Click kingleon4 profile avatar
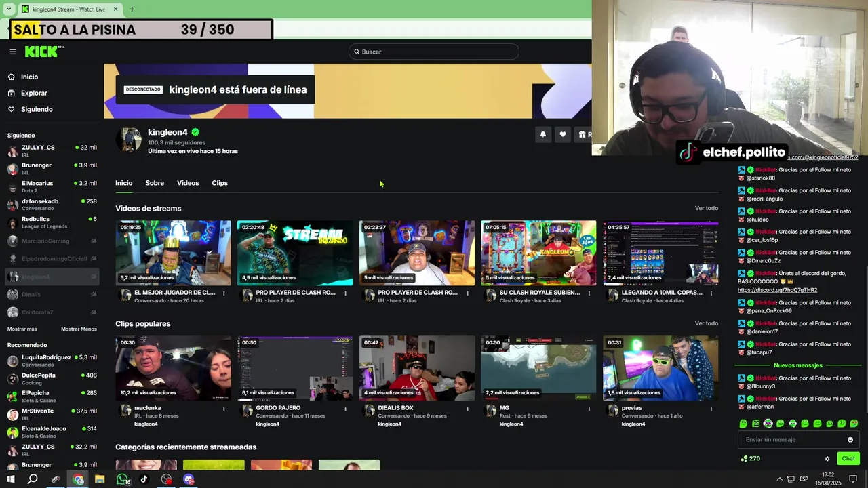Viewport: 868px width, 488px height. (x=128, y=140)
